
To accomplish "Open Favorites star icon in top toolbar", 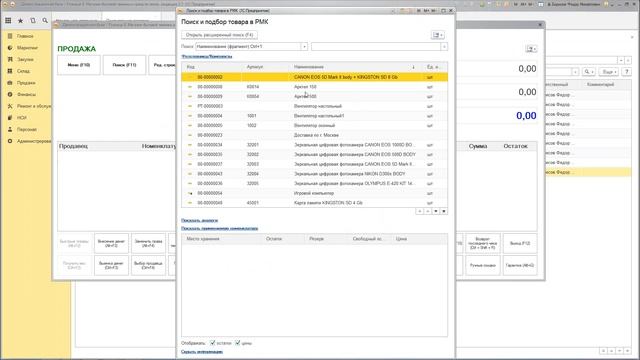I will click(20, 20).
